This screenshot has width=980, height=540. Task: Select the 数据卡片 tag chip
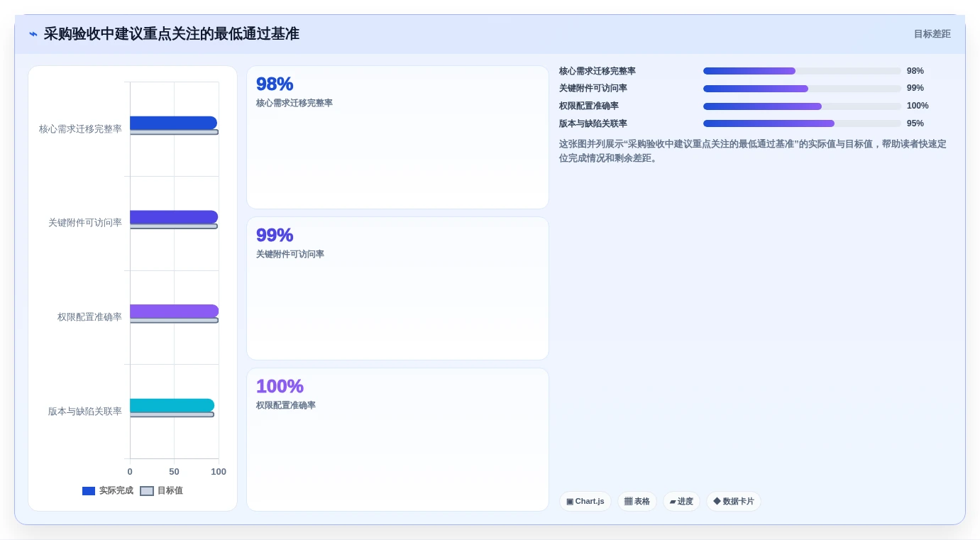point(734,501)
